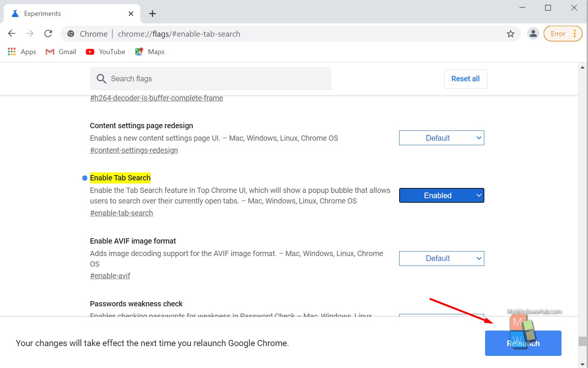Click the scrollbar down arrow
588x368 pixels.
tap(582, 365)
